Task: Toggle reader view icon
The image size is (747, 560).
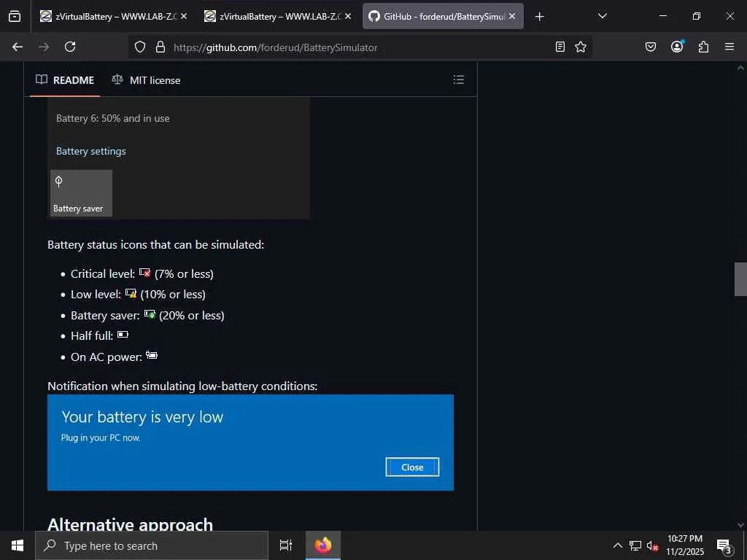Action: tap(560, 47)
